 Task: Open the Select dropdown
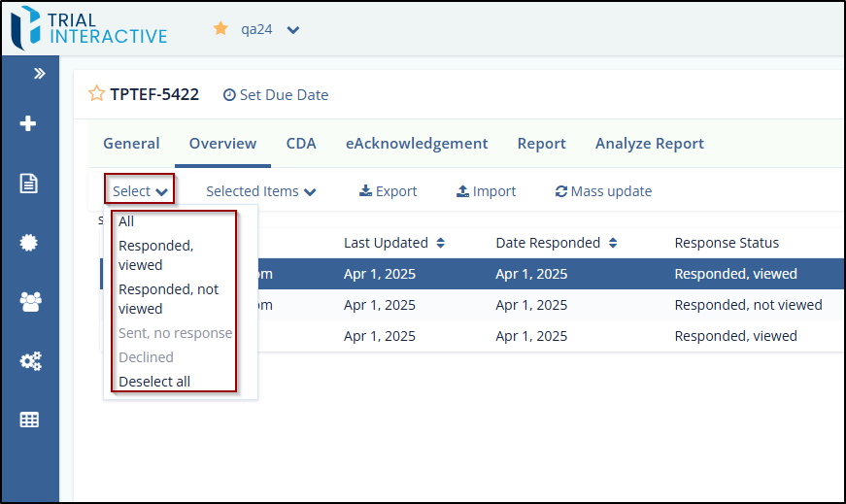point(141,191)
